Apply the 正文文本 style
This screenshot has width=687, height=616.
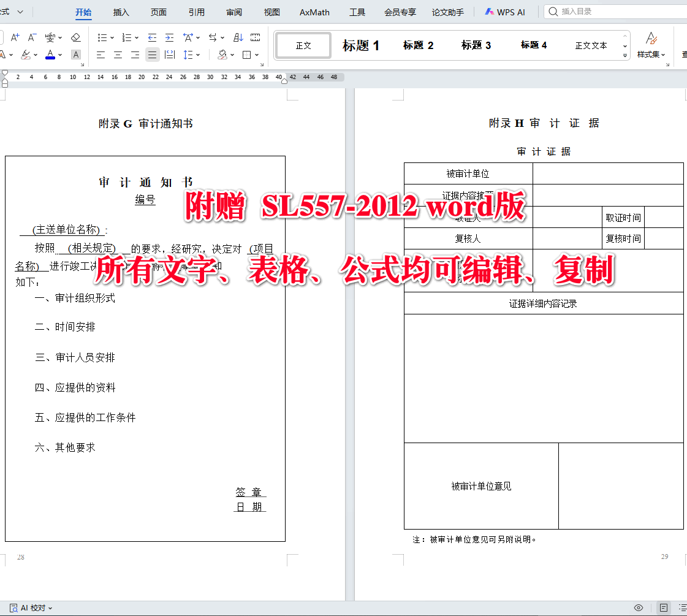(x=591, y=45)
